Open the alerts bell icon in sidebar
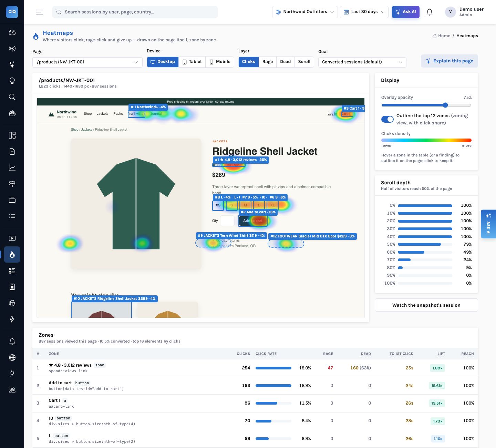The image size is (496, 448). pos(12,341)
